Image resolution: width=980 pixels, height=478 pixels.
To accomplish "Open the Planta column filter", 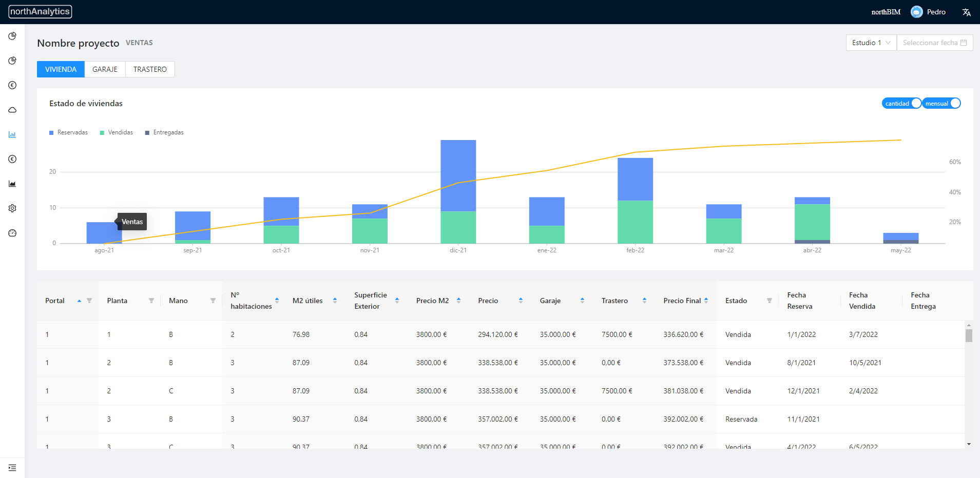I will point(151,301).
